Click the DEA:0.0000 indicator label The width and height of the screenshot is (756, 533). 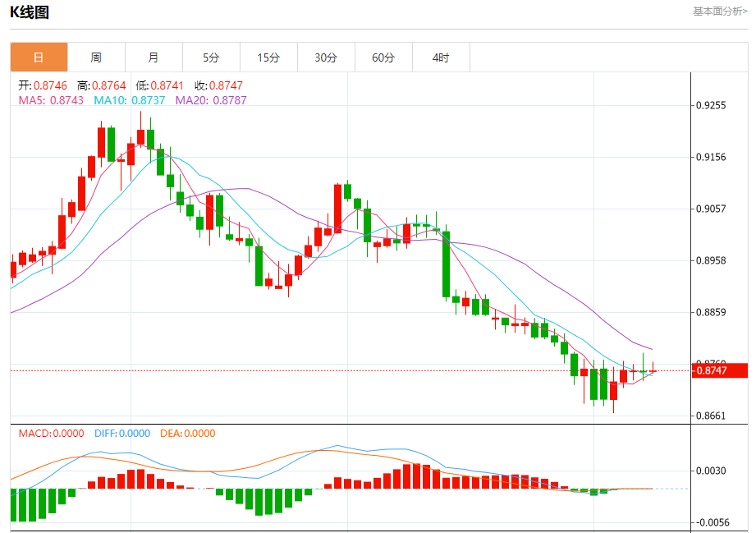point(187,433)
